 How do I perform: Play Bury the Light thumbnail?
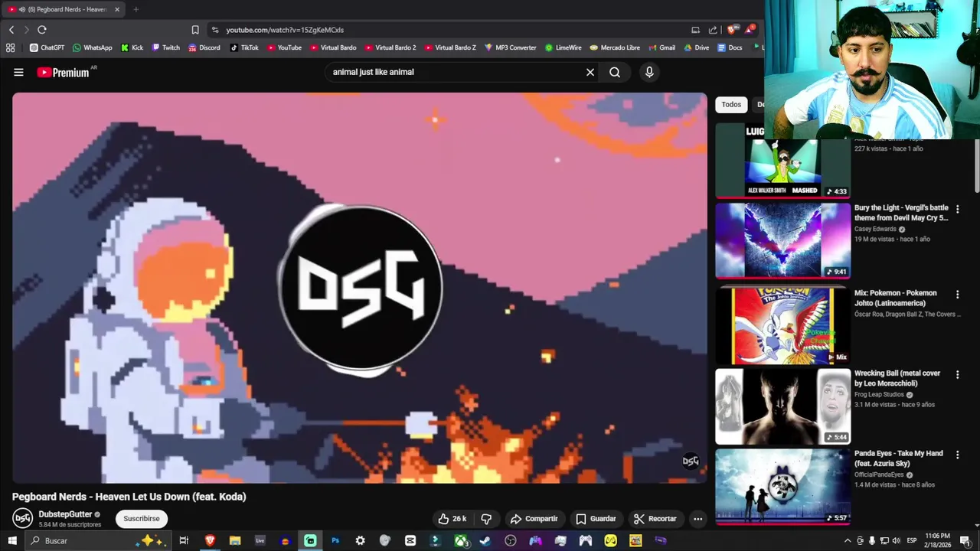[x=782, y=240]
